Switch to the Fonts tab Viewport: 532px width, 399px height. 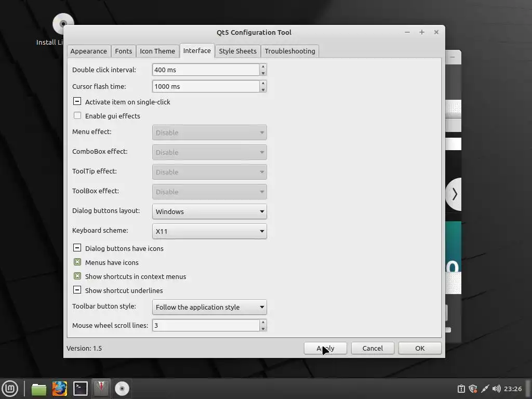coord(123,51)
